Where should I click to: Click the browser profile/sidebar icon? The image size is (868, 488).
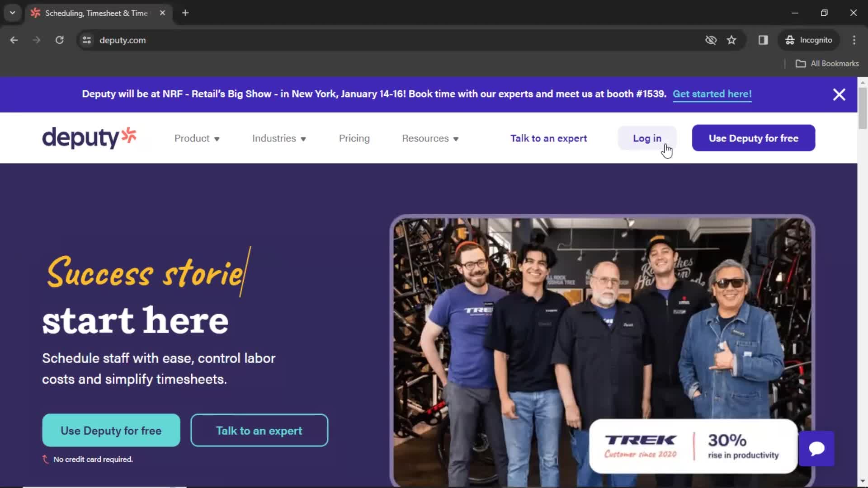tap(764, 40)
